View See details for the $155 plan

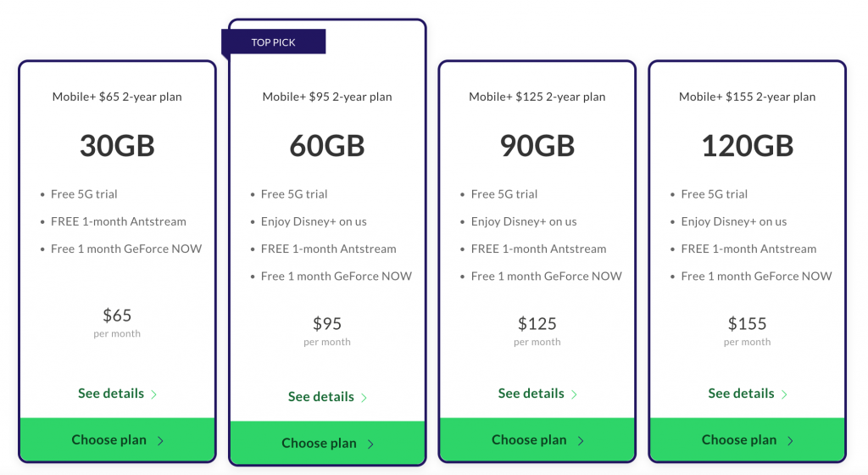(742, 394)
